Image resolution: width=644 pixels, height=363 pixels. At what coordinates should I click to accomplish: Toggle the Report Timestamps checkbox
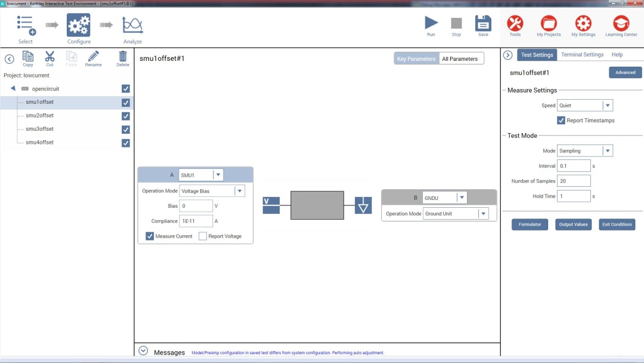[x=561, y=121]
